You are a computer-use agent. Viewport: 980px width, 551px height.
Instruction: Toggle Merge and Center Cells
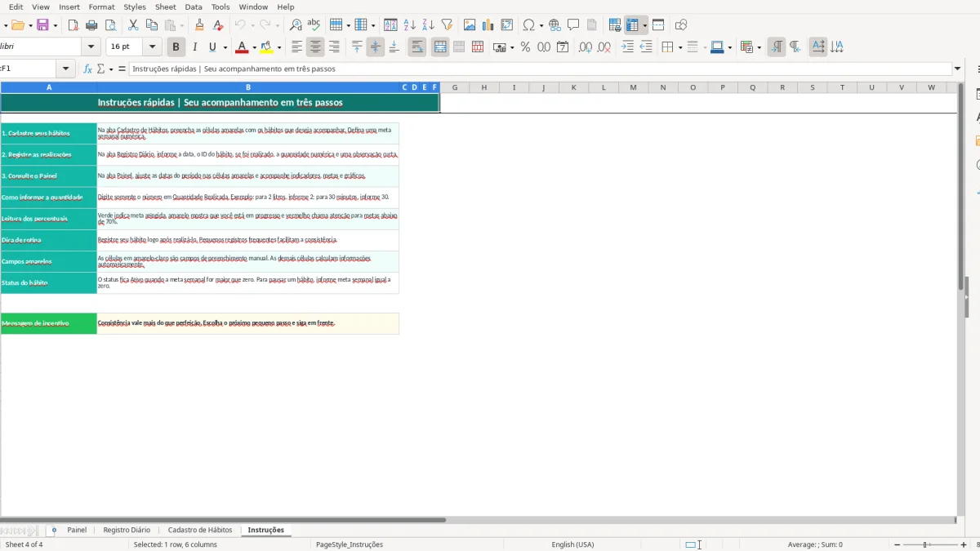click(x=440, y=47)
